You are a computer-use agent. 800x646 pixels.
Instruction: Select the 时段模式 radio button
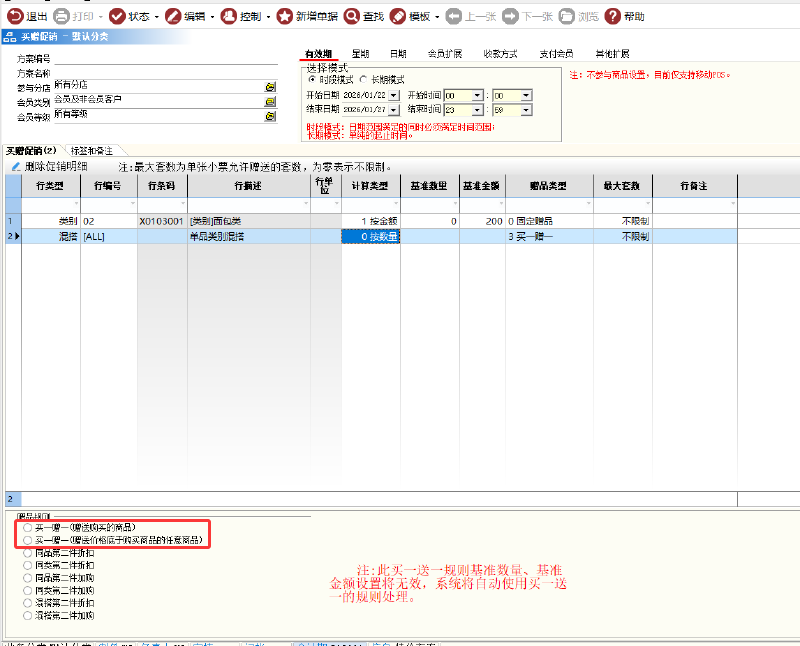(312, 79)
